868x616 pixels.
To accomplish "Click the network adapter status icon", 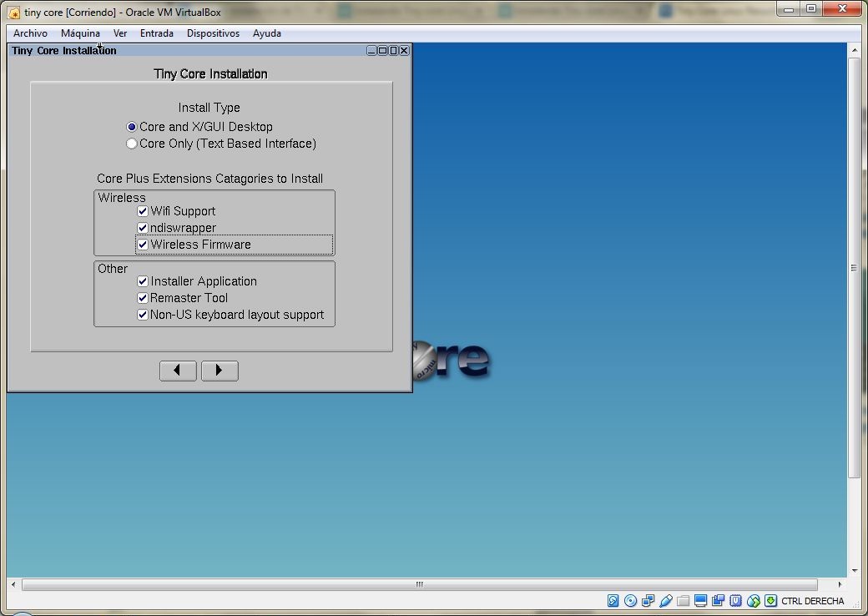I will click(648, 601).
